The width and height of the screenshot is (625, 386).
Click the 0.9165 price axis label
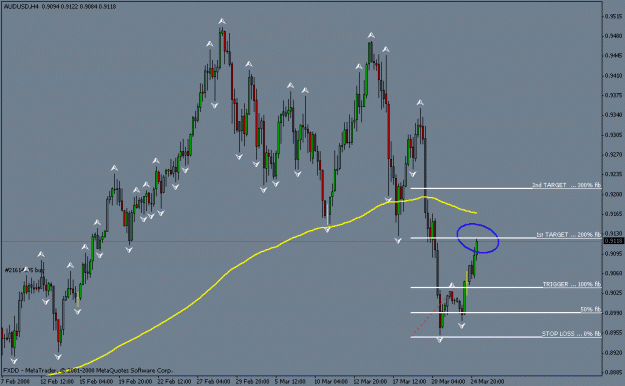pos(613,214)
